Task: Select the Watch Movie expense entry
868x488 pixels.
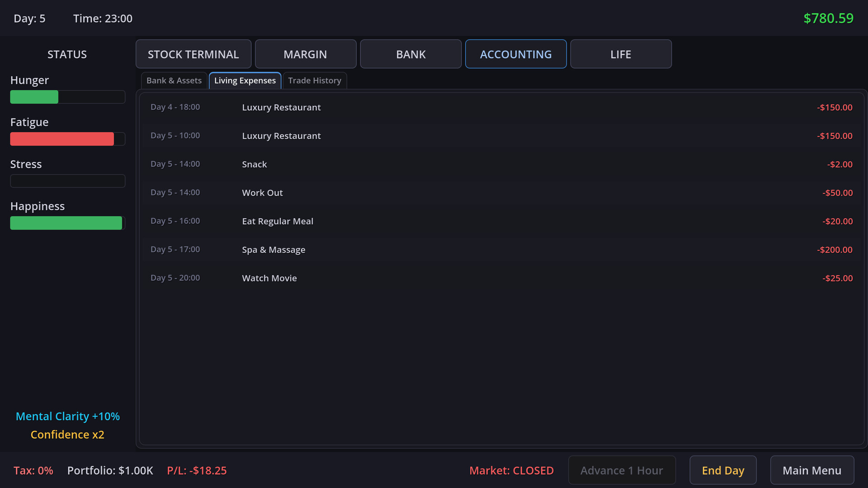Action: coord(501,278)
